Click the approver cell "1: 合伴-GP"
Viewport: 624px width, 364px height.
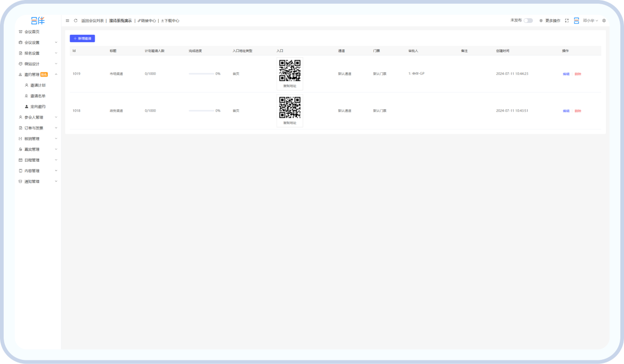417,74
